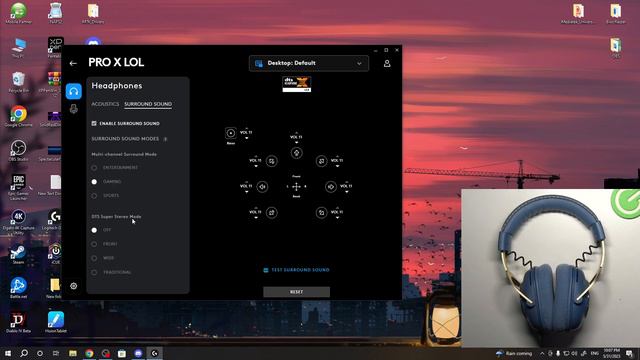640x360 pixels.
Task: Open the notification center icon
Action: click(x=629, y=353)
